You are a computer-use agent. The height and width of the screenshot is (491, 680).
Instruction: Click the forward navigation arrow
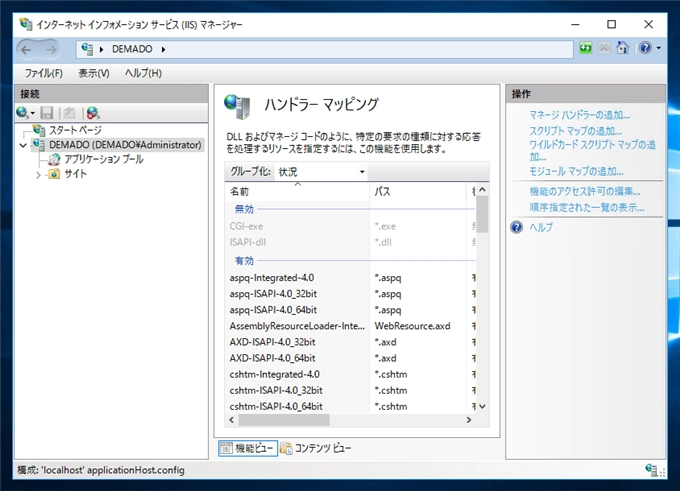(51, 49)
